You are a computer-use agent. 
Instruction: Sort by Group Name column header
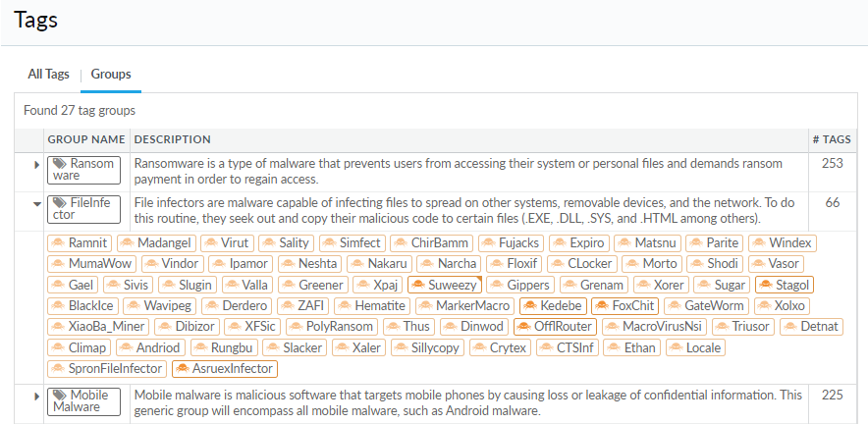pos(86,139)
